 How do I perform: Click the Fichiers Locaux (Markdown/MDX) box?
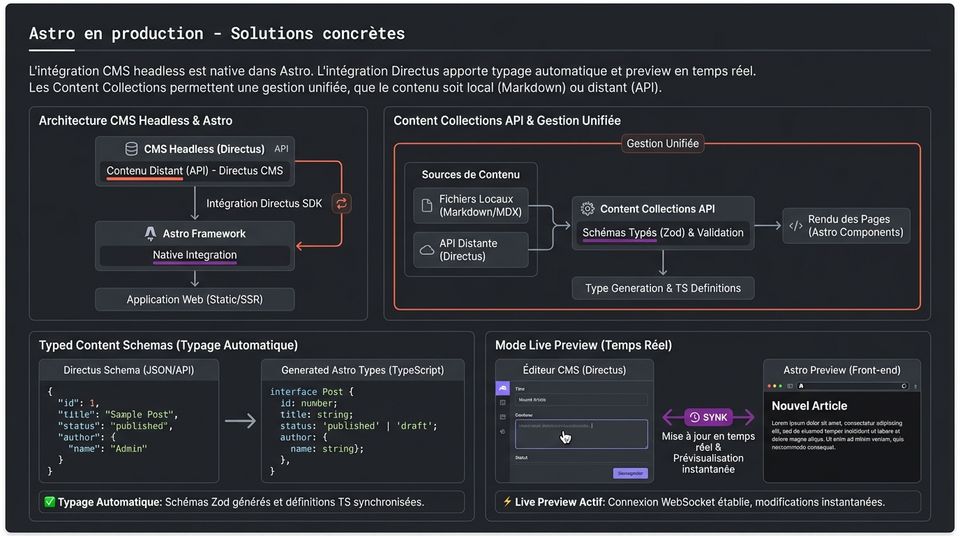[x=470, y=206]
